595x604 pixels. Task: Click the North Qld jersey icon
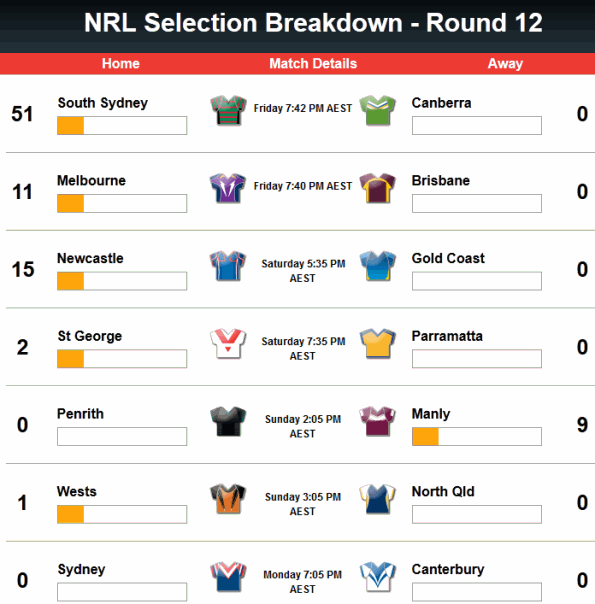[377, 499]
